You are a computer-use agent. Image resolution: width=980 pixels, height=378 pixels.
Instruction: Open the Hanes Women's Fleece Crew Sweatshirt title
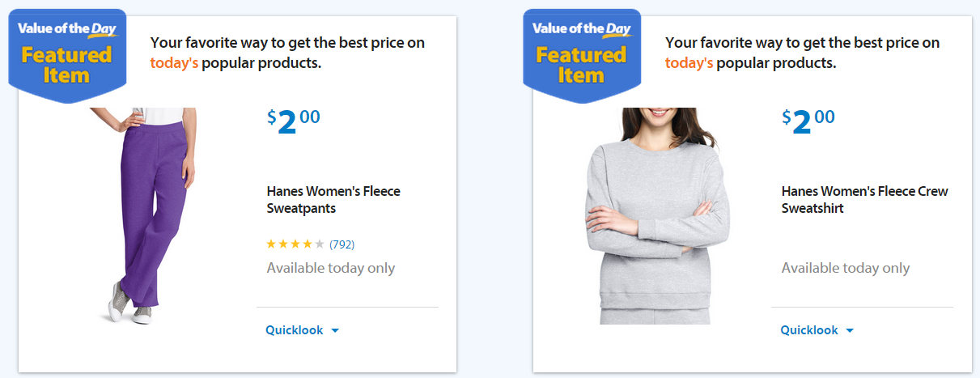[864, 200]
